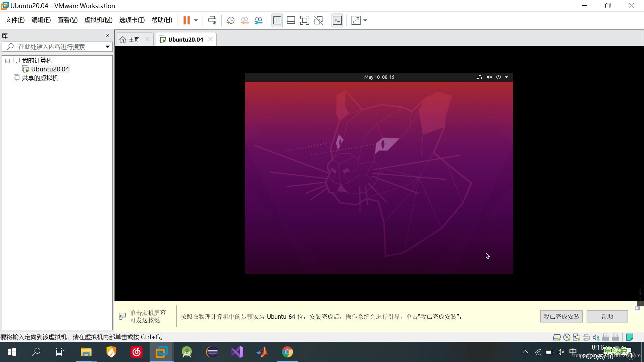The width and height of the screenshot is (644, 362).
Task: Open the library search filter dropdown
Action: (108, 47)
